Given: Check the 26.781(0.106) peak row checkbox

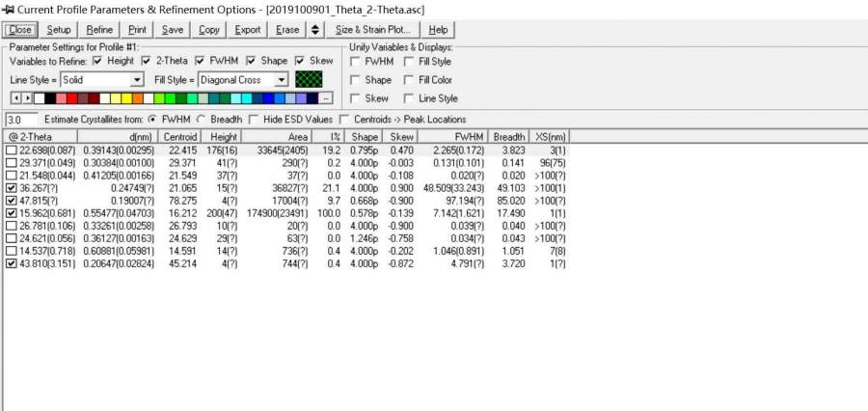Looking at the screenshot, I should [12, 226].
